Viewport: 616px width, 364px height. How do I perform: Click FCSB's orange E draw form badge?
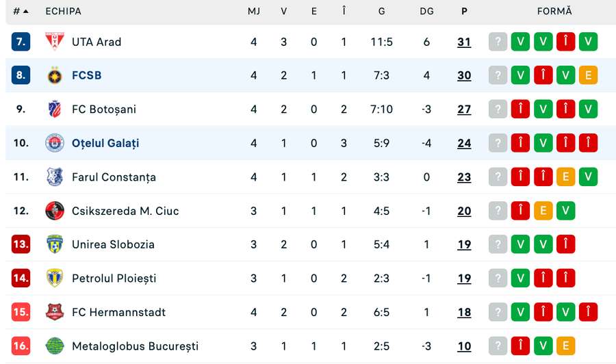[588, 75]
